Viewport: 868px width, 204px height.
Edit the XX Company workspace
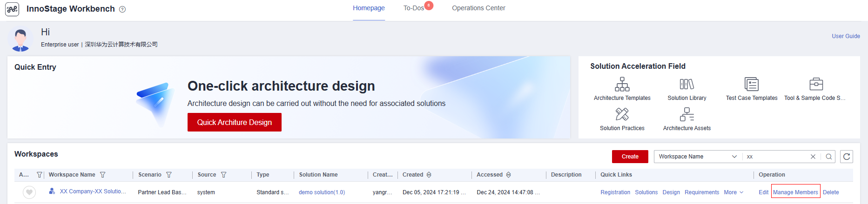pyautogui.click(x=763, y=192)
